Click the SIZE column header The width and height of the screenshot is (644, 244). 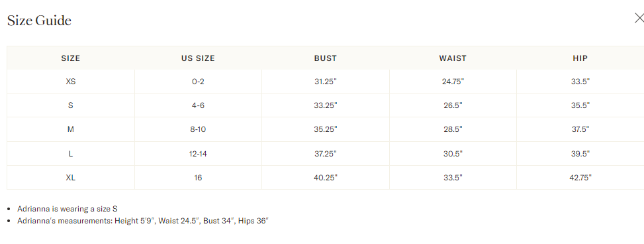[x=71, y=58]
